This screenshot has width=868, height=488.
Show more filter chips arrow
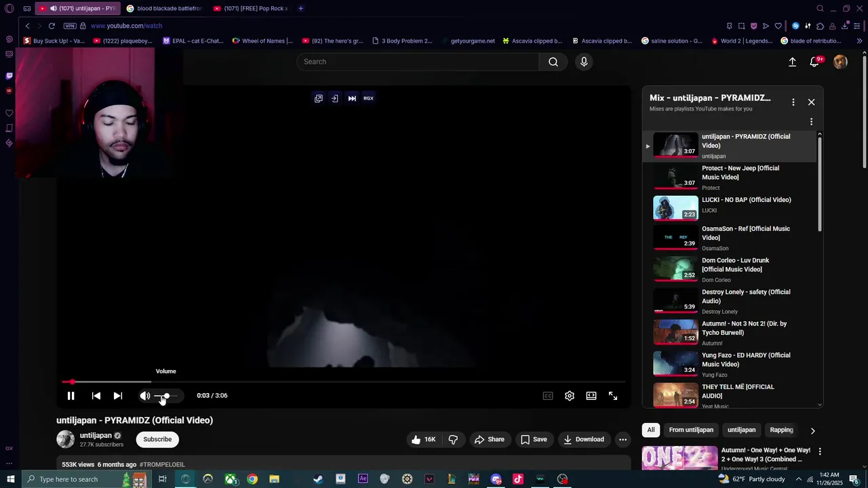(812, 430)
